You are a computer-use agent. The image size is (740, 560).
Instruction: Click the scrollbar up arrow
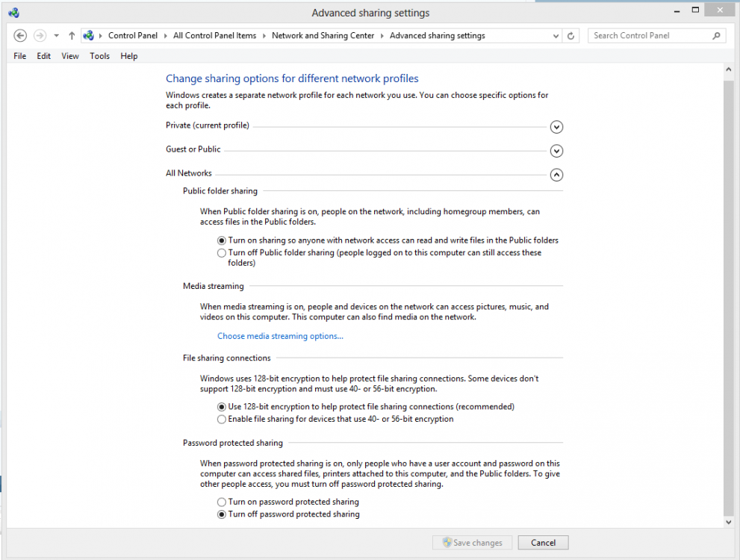tap(729, 69)
